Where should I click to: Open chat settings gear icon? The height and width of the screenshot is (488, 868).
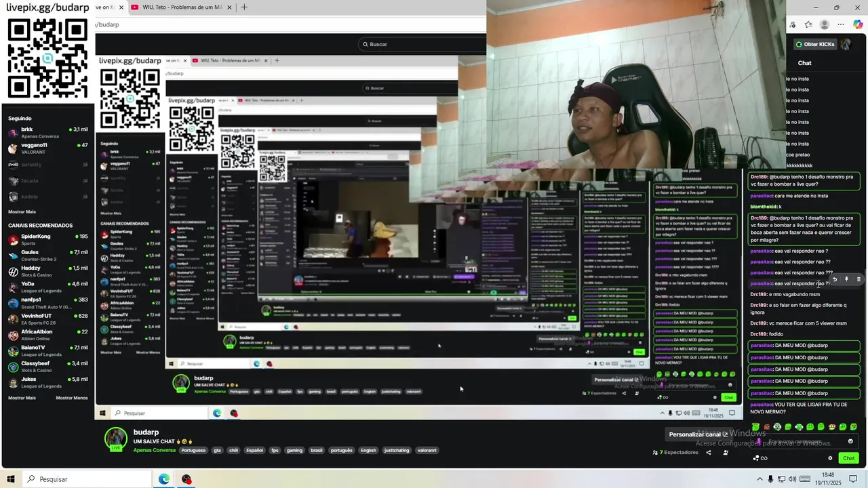[x=830, y=458]
